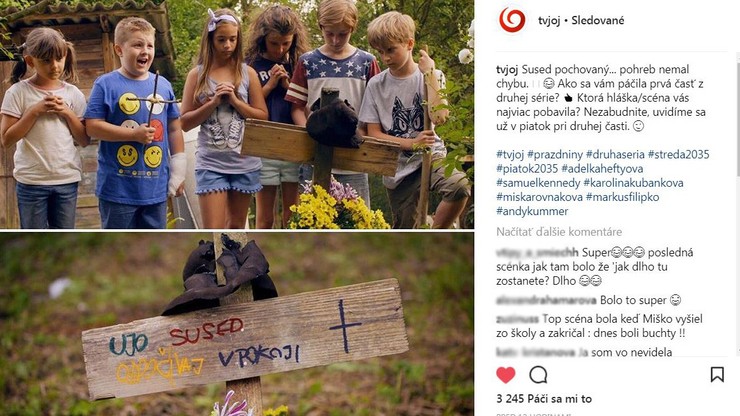
Task: Click the tvjoj name in the caption
Action: coord(507,69)
